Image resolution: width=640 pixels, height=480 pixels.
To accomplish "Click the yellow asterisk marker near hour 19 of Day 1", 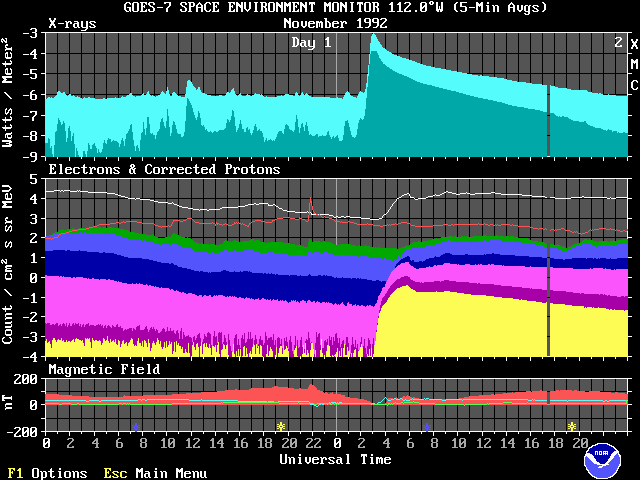I will (280, 427).
